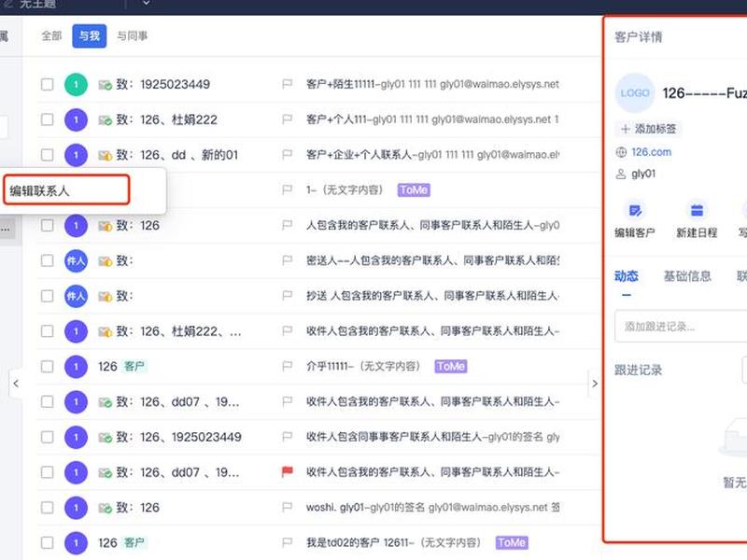Flag the 客户+企业+个人联系人 email
747x560 pixels.
coord(288,154)
